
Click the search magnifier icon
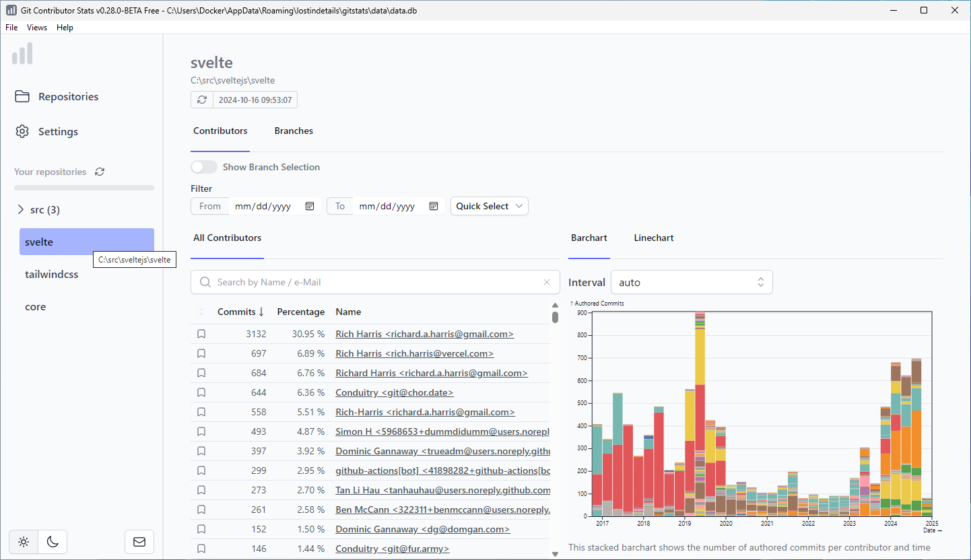tap(204, 282)
